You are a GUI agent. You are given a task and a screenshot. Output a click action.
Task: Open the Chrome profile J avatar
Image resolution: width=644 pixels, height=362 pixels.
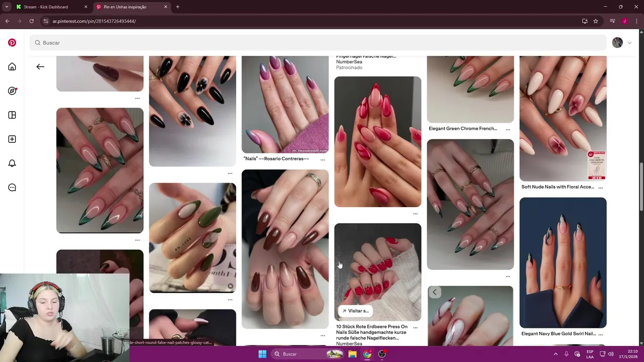(624, 21)
